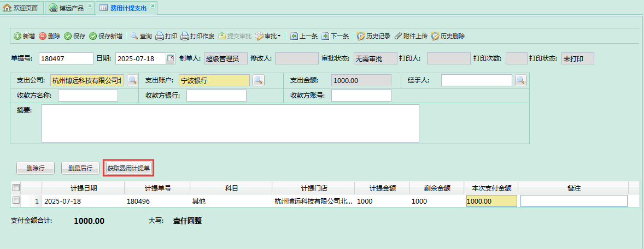Click the 收款方名称 input field

[88, 95]
